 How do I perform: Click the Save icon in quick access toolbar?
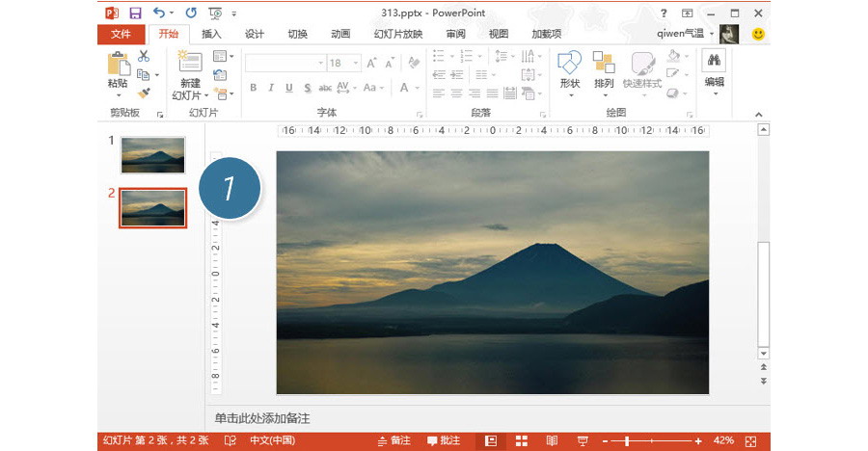(135, 13)
